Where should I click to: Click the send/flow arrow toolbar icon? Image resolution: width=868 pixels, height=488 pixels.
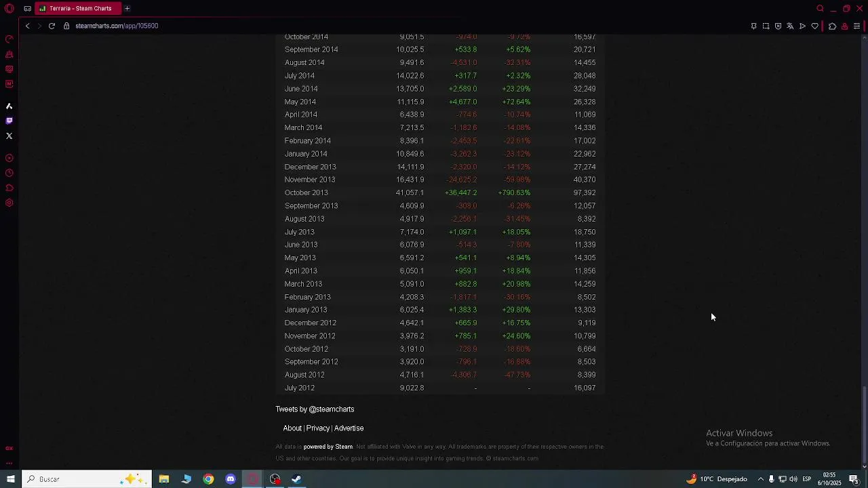tap(802, 26)
